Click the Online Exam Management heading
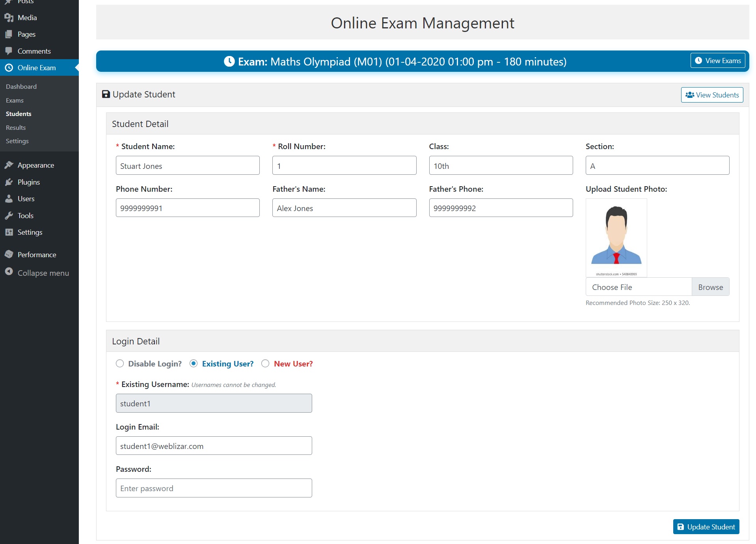Image resolution: width=756 pixels, height=544 pixels. tap(422, 23)
